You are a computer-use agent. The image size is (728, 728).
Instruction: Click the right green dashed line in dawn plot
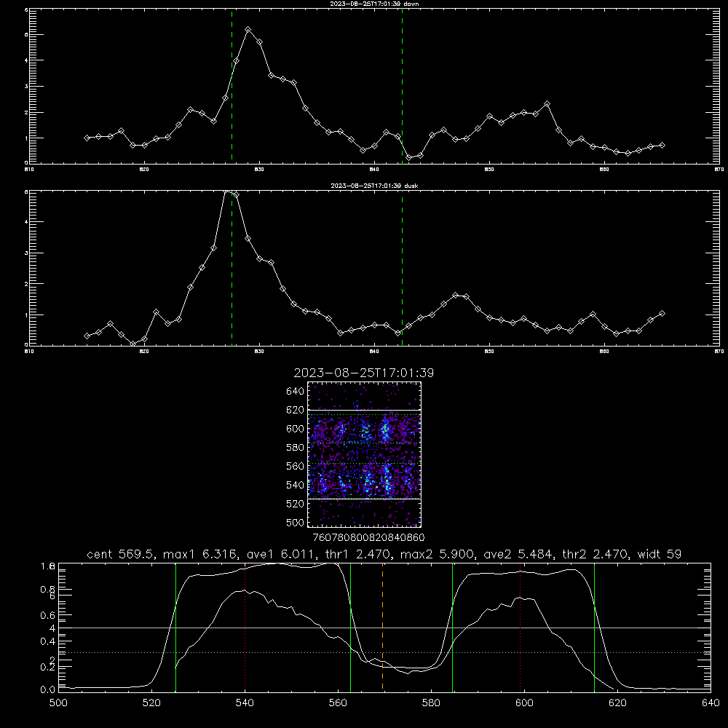coord(402,86)
